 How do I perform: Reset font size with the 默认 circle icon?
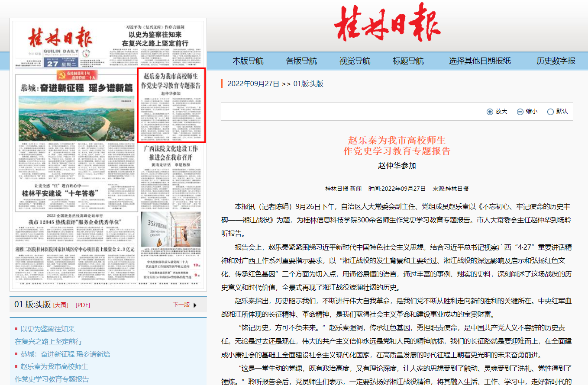[550, 112]
